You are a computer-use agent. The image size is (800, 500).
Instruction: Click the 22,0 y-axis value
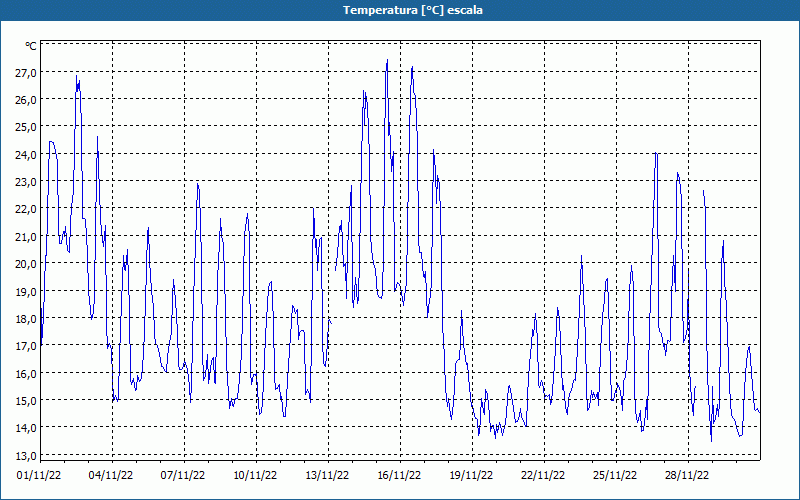26,209
